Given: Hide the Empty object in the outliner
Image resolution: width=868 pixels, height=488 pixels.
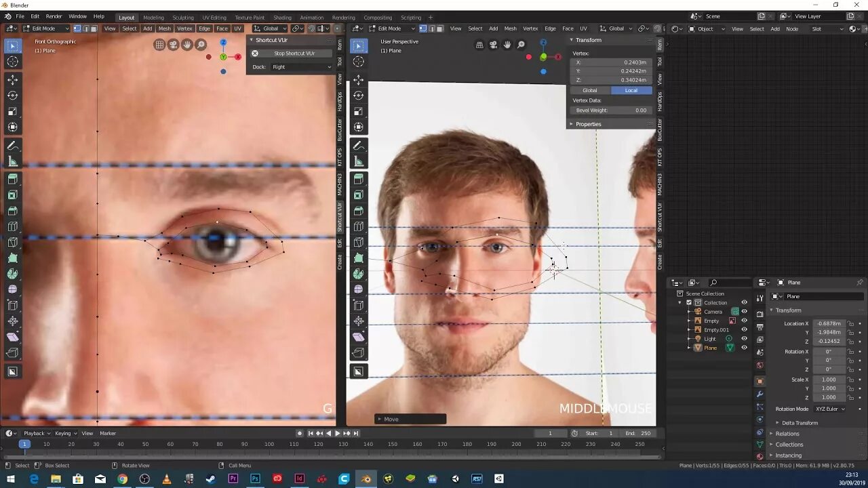Looking at the screenshot, I should pos(744,321).
